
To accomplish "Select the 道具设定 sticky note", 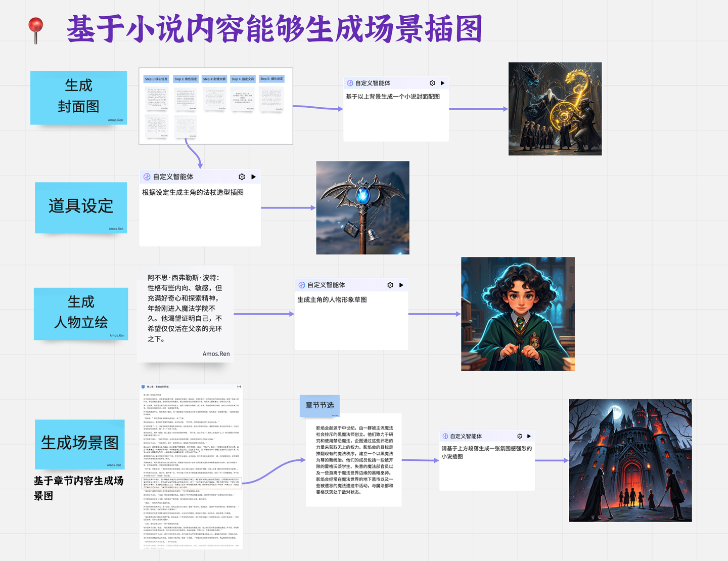I will [x=81, y=207].
